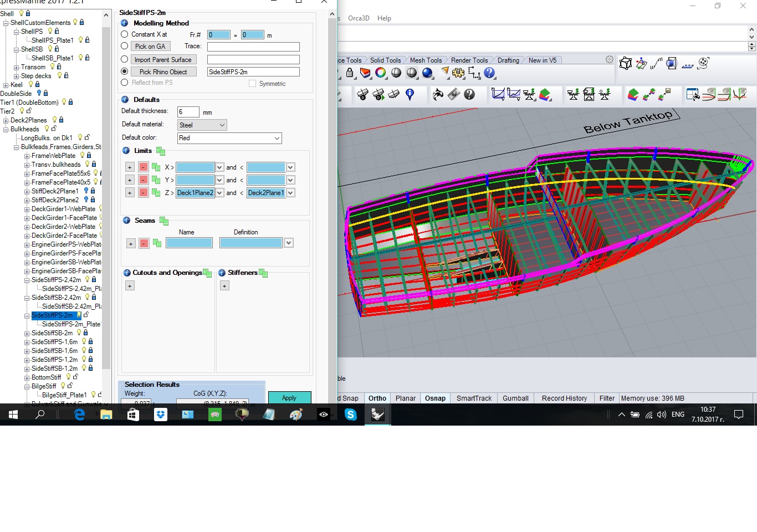Click the Pick Rhino Object button
757x532 pixels.
coord(163,72)
